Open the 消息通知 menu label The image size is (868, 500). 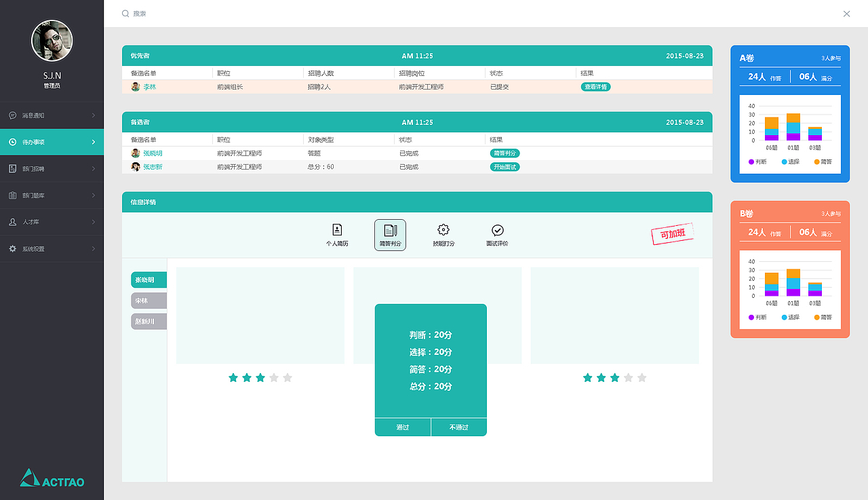(33, 115)
